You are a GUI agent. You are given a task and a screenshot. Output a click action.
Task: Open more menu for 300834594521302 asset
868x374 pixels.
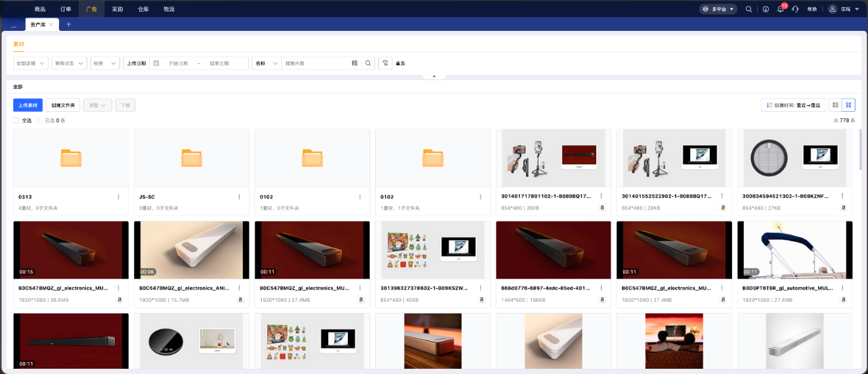pos(843,197)
